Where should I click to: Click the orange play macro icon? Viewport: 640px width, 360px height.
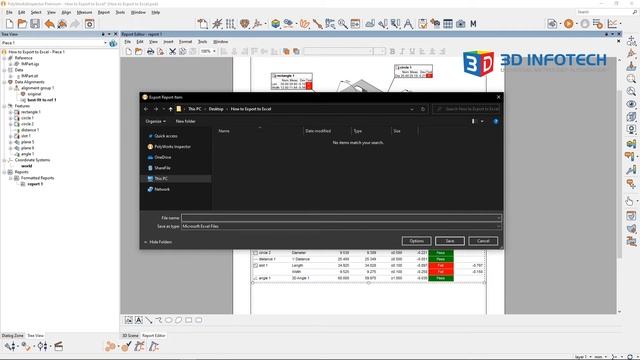tap(569, 24)
